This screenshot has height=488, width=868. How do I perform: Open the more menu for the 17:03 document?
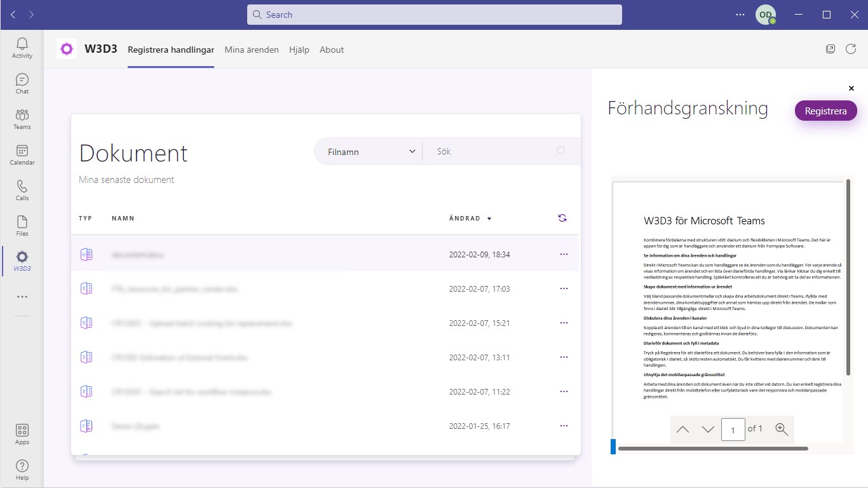(x=564, y=288)
